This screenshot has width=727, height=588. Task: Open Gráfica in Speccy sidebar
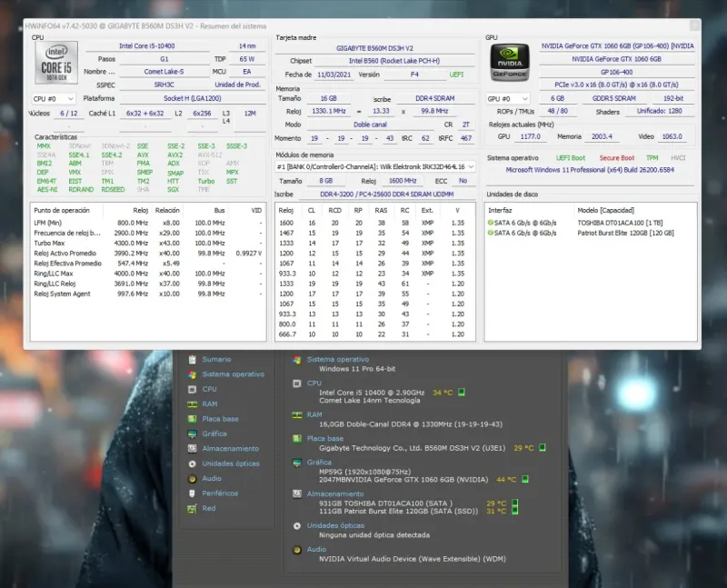214,434
